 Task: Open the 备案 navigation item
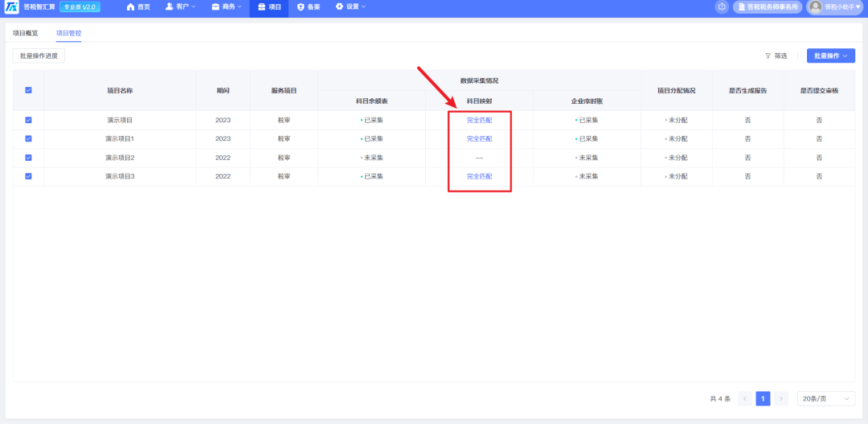click(309, 7)
